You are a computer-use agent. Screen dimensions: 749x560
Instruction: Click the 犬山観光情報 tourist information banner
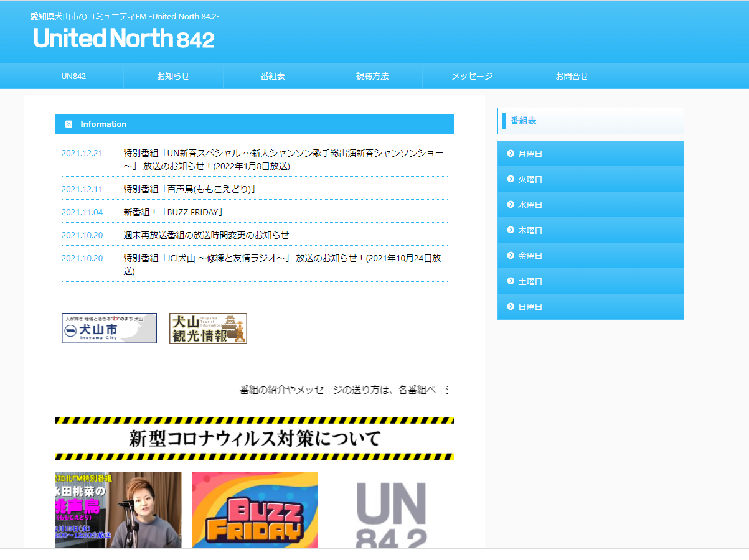208,329
